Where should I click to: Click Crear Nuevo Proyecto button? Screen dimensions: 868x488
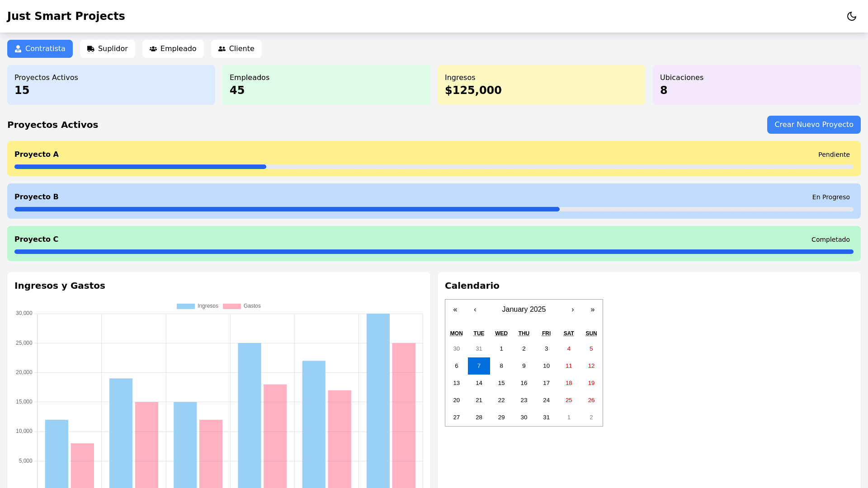click(813, 125)
